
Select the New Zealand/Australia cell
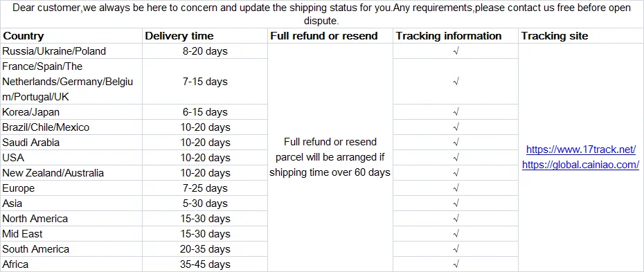click(x=71, y=173)
